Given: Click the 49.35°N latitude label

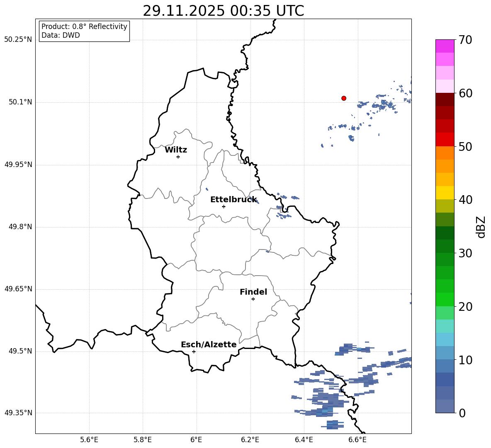Looking at the screenshot, I should 18,413.
